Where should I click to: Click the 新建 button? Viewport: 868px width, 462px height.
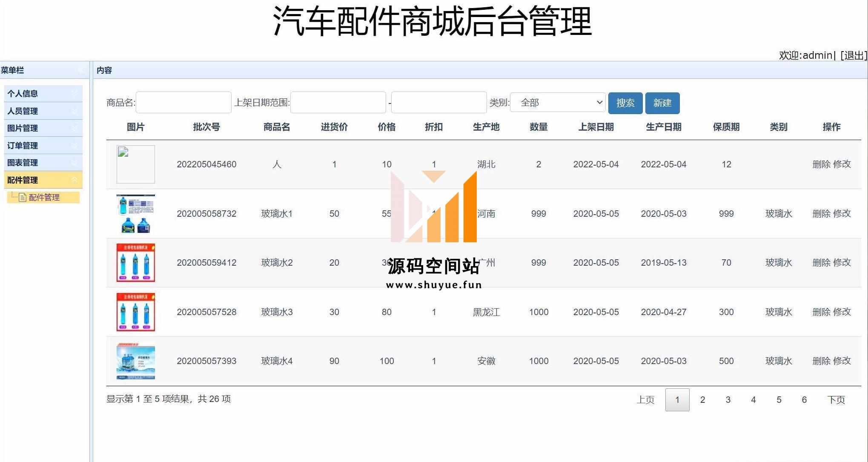[662, 103]
